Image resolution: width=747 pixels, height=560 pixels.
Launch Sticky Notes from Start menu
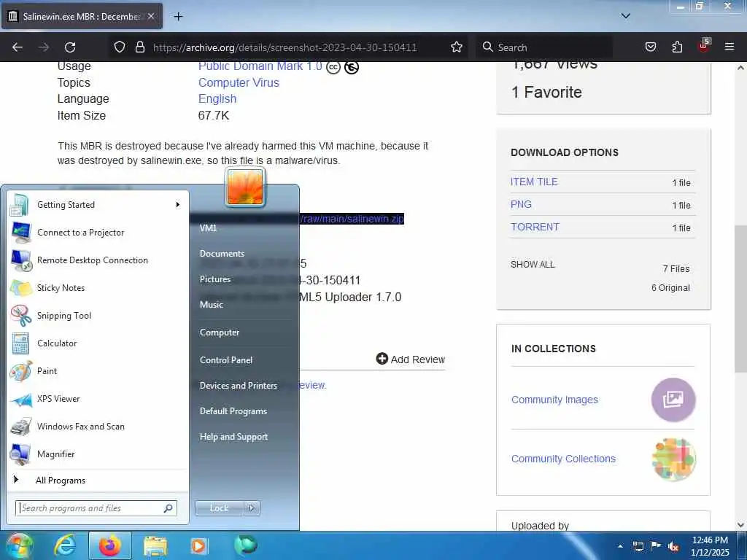(x=97, y=287)
